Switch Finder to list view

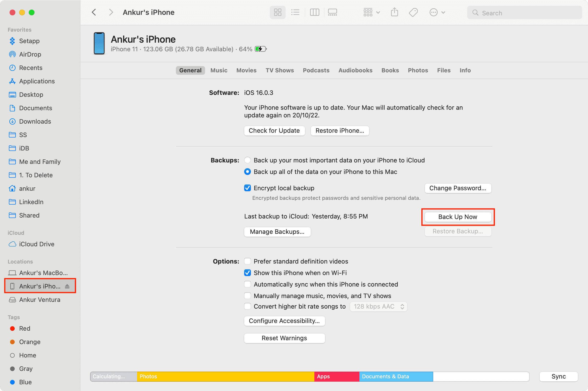click(x=295, y=12)
